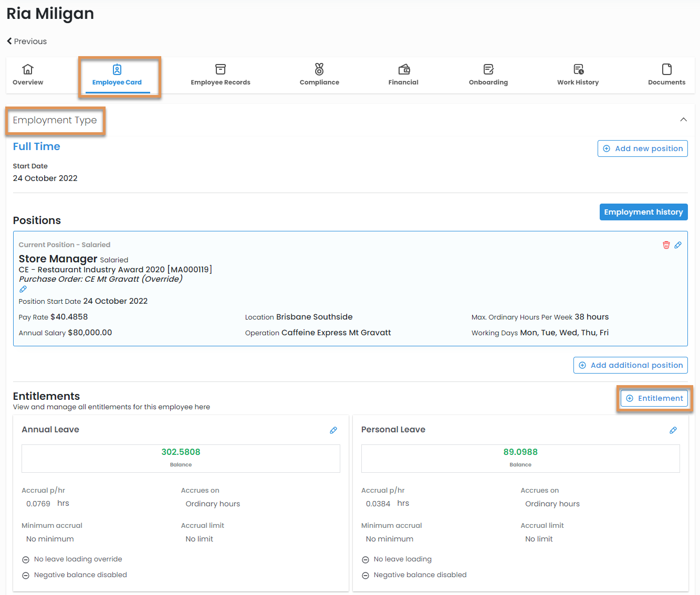Edit the Store Manager position with pencil icon

tap(678, 245)
